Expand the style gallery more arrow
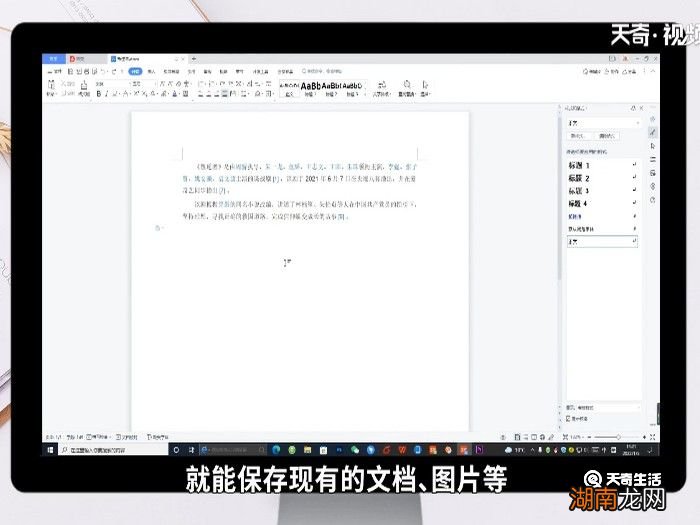This screenshot has width=700, height=525. [365, 94]
